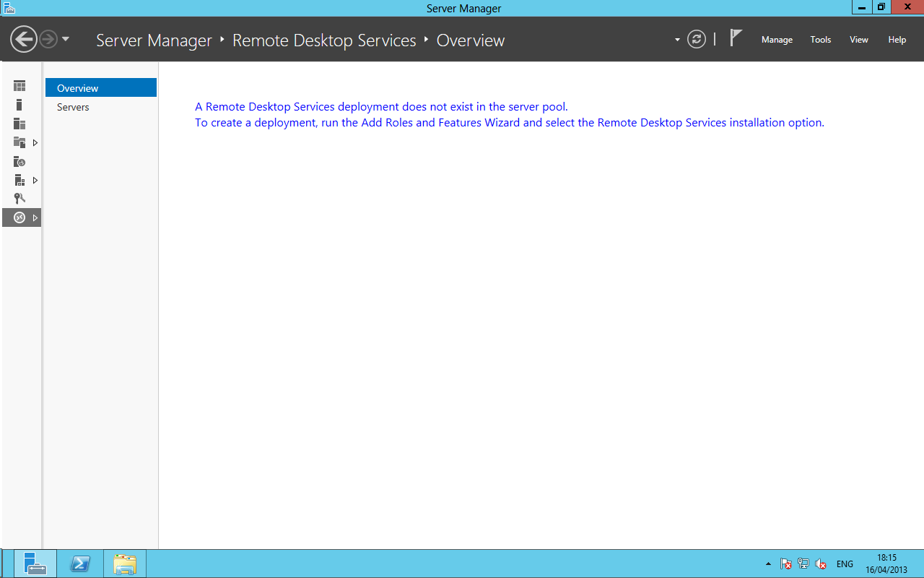Viewport: 924px width, 578px height.
Task: Open the View menu
Action: click(x=859, y=40)
